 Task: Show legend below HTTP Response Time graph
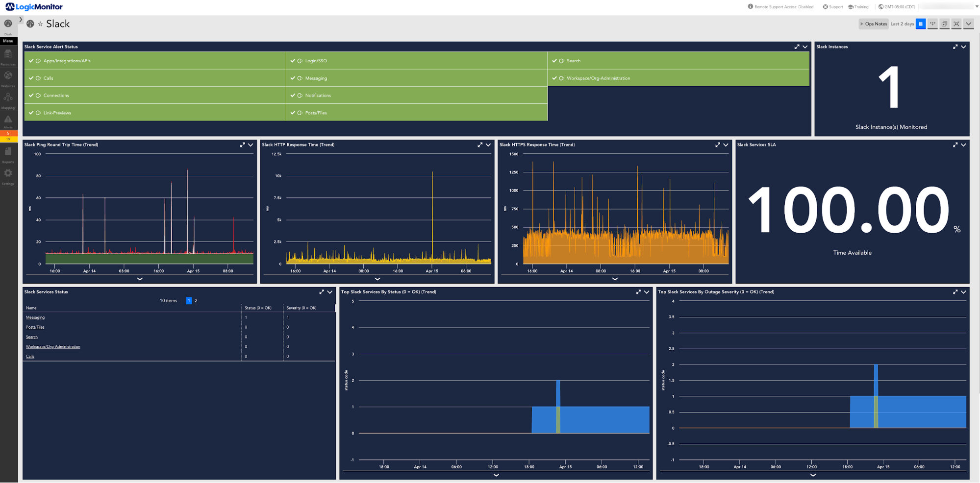point(377,279)
